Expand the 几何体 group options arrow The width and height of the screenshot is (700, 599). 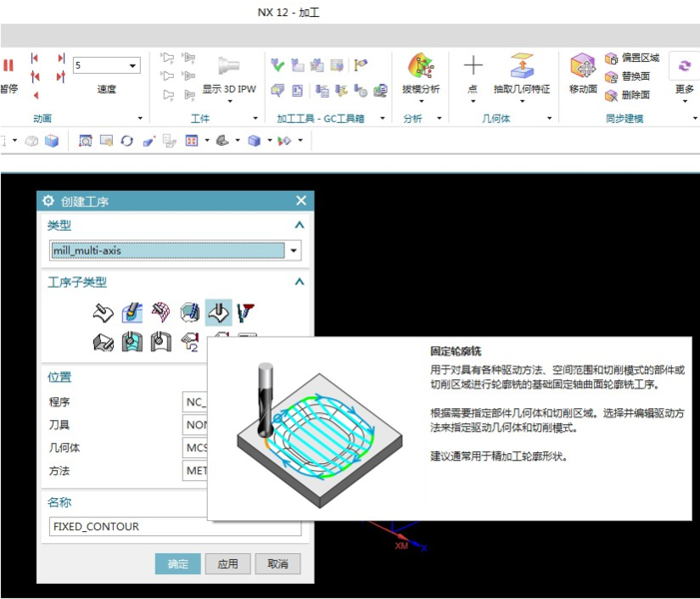[549, 118]
